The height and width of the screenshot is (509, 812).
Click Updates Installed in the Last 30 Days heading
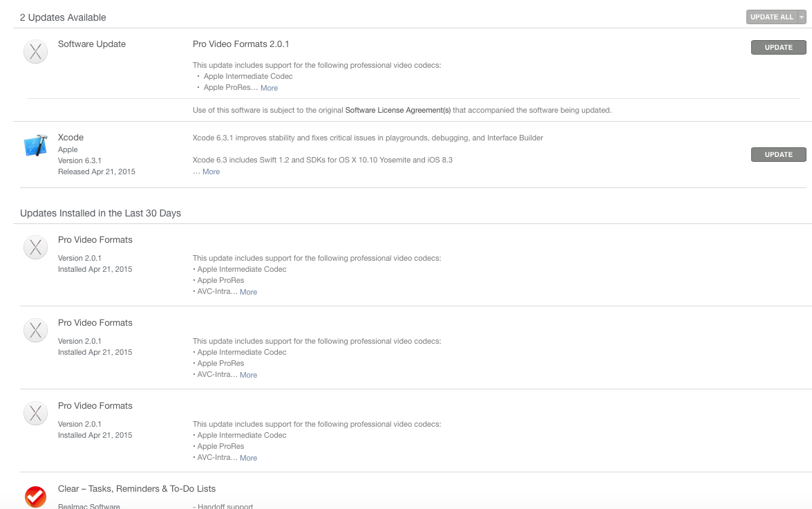100,214
